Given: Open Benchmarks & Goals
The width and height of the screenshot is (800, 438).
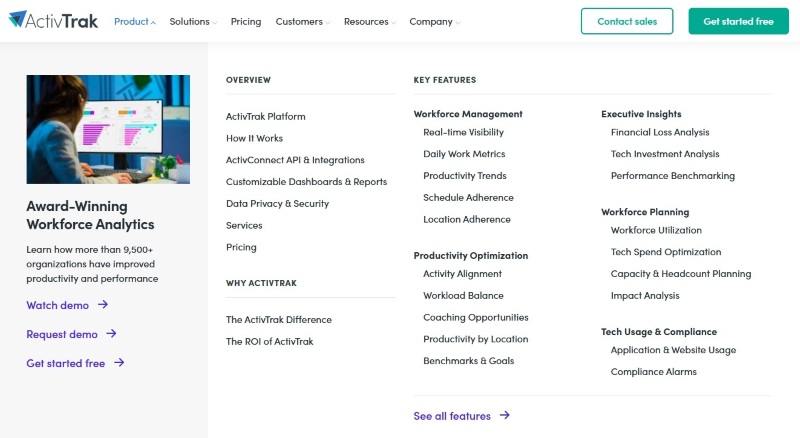Looking at the screenshot, I should point(468,361).
